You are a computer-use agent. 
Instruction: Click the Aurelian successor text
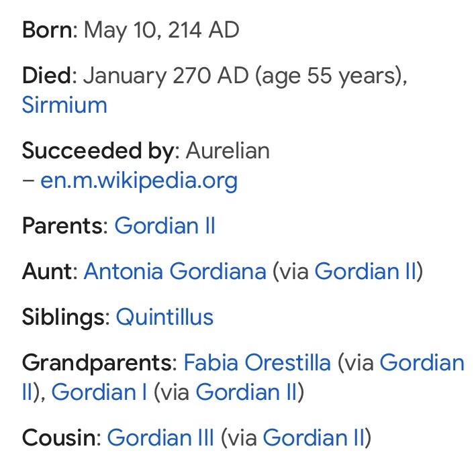(228, 151)
